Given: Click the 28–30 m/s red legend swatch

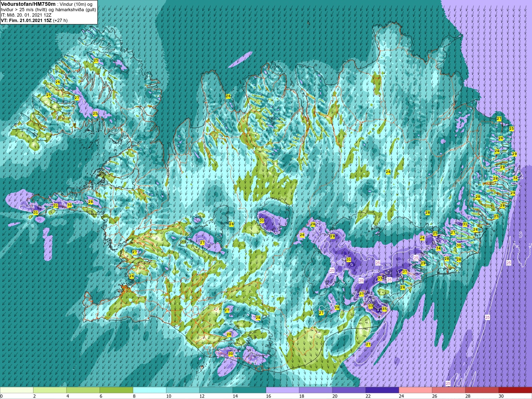Looking at the screenshot, I should (482, 390).
